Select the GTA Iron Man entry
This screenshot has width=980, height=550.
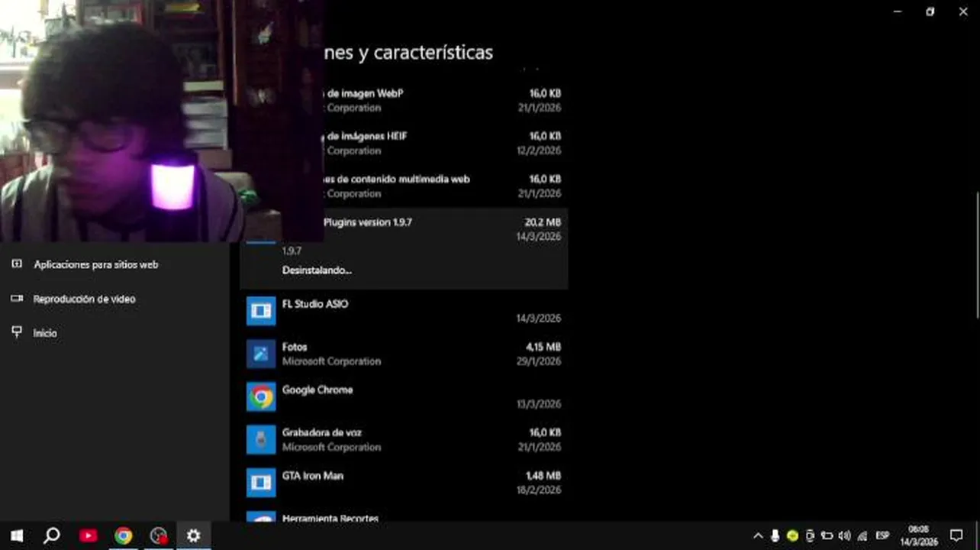[404, 482]
